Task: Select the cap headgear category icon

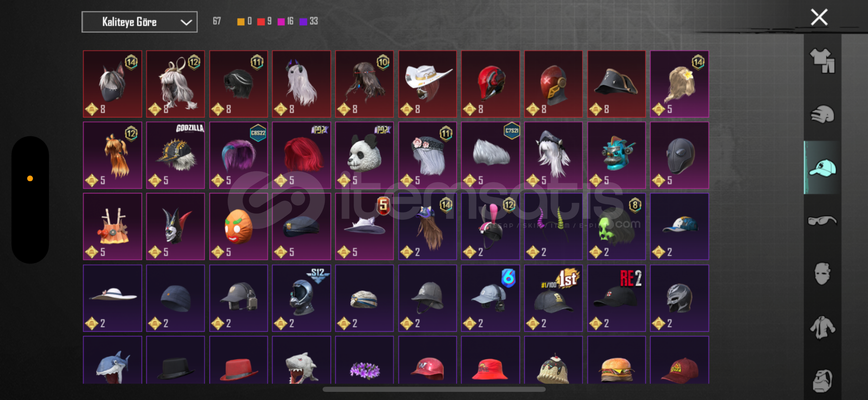Action: point(822,168)
